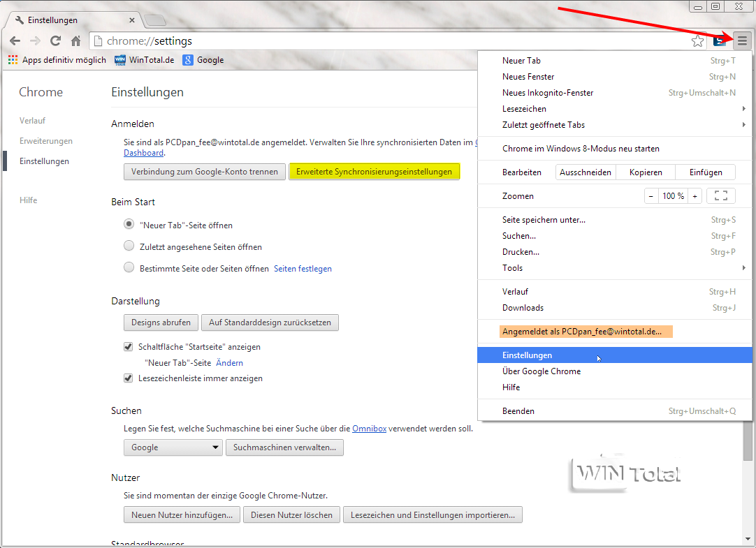Click the Ausschneiden button

click(x=586, y=172)
